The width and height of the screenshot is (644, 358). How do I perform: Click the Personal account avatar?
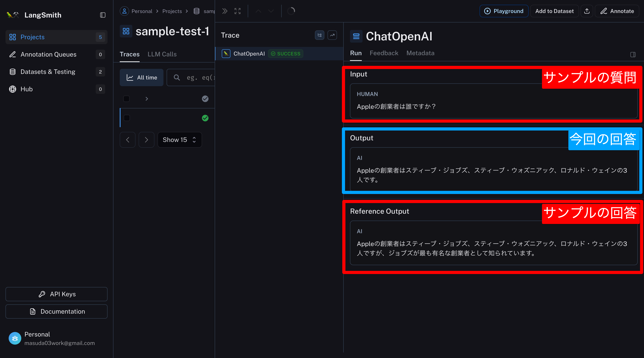pos(15,338)
